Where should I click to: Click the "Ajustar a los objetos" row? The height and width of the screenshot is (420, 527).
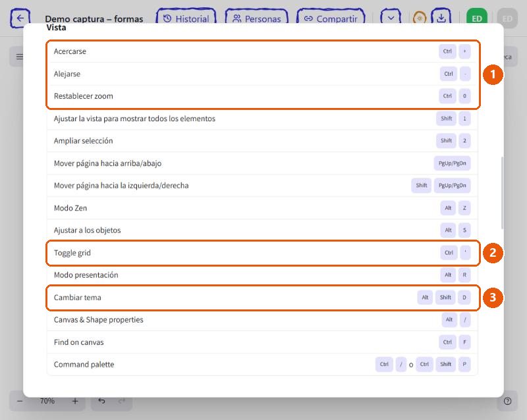click(x=262, y=230)
